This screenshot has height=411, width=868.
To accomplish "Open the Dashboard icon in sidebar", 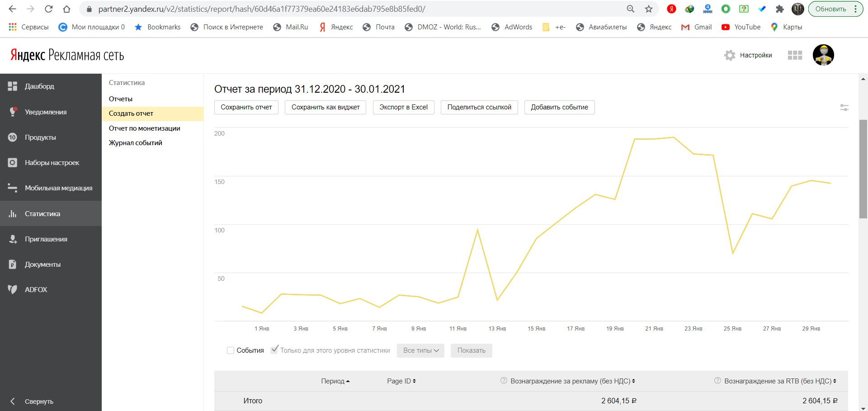I will [x=13, y=86].
